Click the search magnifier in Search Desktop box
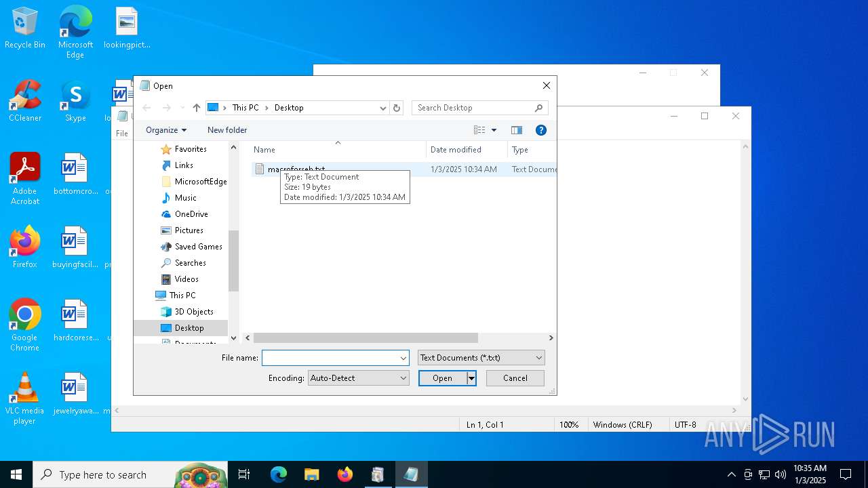868x488 pixels. point(538,108)
